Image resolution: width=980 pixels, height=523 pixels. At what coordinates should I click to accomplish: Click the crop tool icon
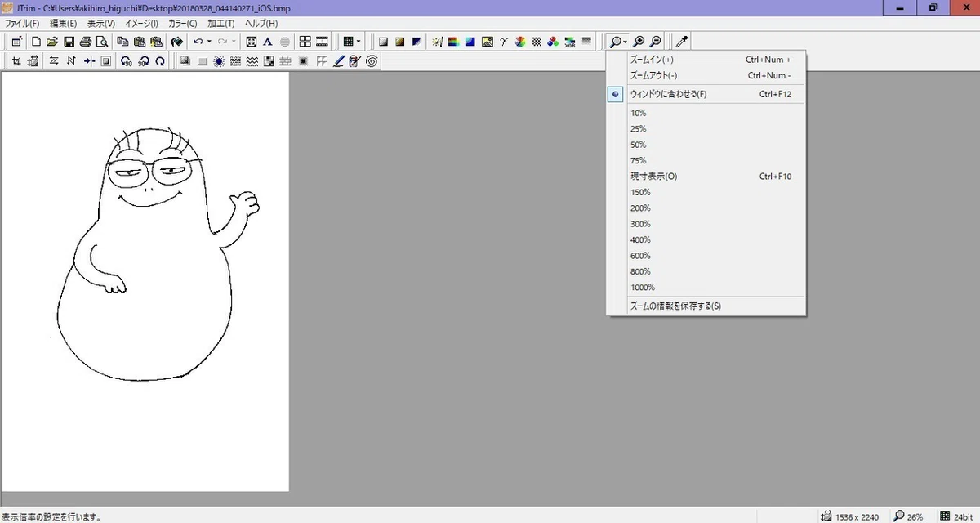[16, 61]
